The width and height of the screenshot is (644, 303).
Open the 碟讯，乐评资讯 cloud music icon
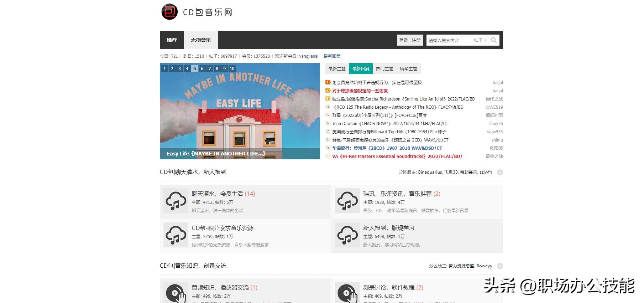[347, 201]
